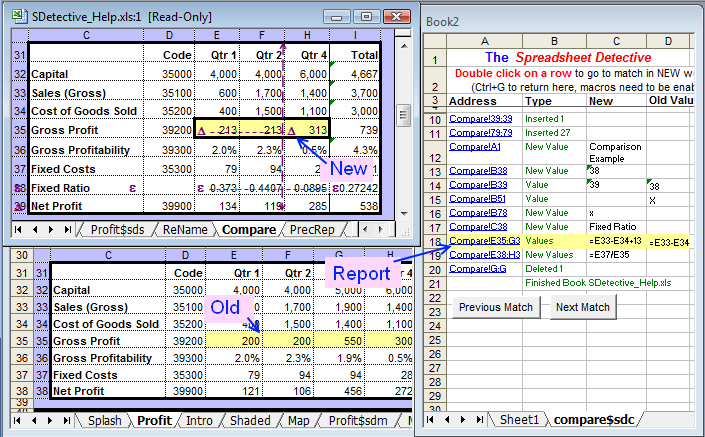Follow the Compare!B38 hyperlink
Image resolution: width=705 pixels, height=437 pixels.
coord(478,171)
